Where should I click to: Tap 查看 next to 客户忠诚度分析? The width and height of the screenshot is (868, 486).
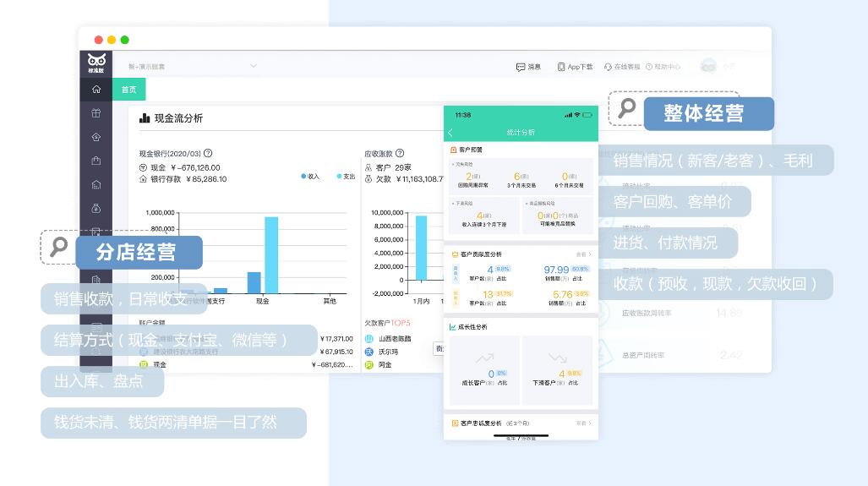tap(583, 423)
